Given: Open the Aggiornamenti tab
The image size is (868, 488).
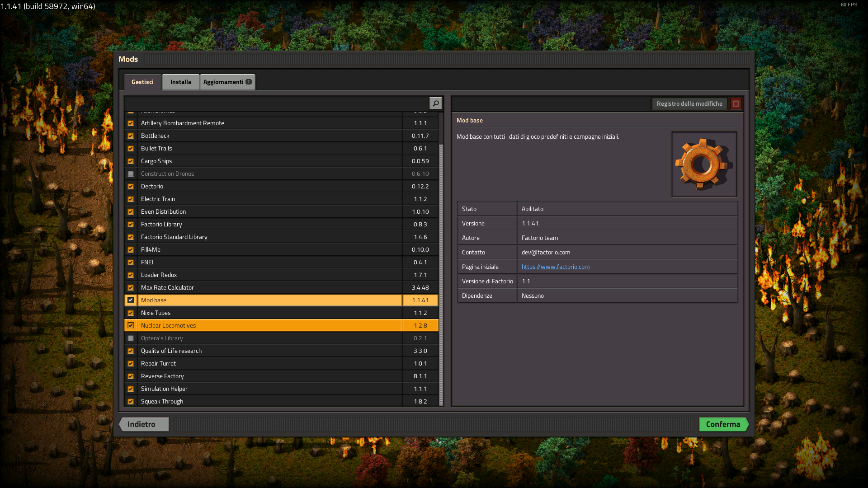Looking at the screenshot, I should [227, 82].
